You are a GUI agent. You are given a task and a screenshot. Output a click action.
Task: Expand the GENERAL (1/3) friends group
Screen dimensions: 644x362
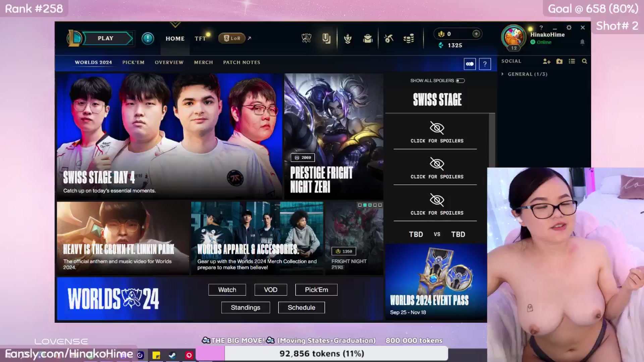(525, 74)
